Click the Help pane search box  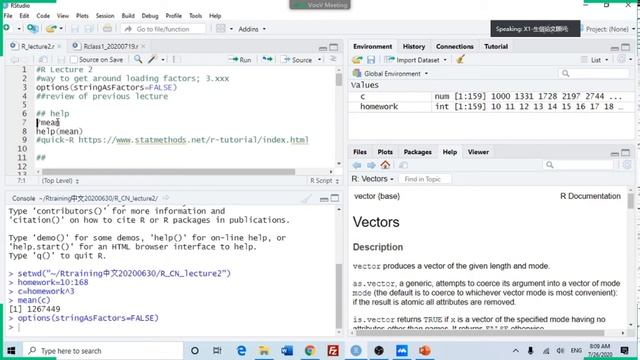coord(579,164)
